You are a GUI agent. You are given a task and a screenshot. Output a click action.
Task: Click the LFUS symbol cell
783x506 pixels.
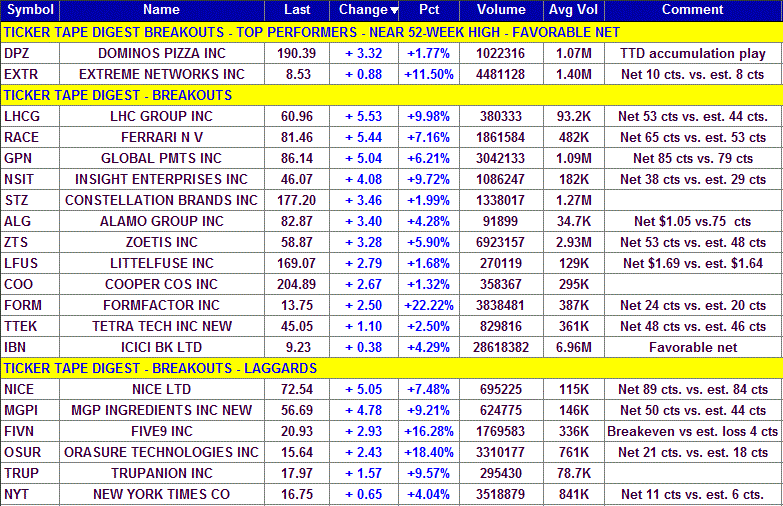30,263
